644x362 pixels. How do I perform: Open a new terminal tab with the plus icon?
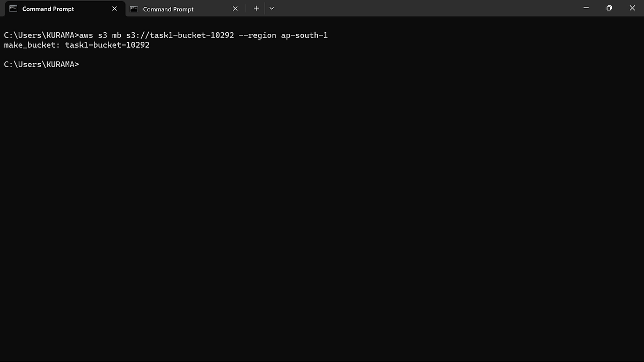pyautogui.click(x=256, y=8)
